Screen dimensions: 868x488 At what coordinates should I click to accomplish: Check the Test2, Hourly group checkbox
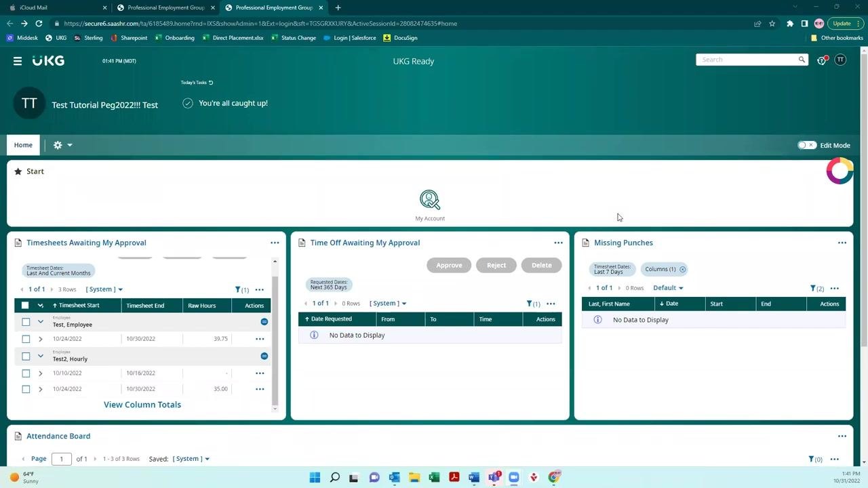pyautogui.click(x=26, y=357)
